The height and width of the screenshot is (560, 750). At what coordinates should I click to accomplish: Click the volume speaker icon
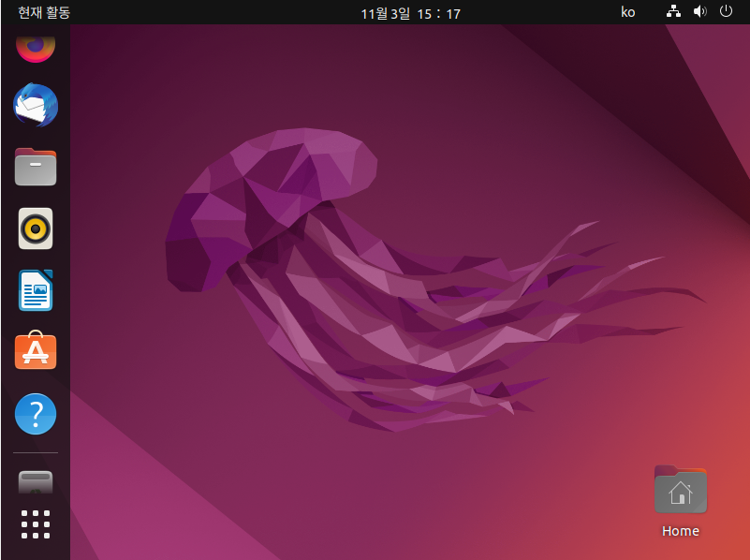(x=699, y=11)
